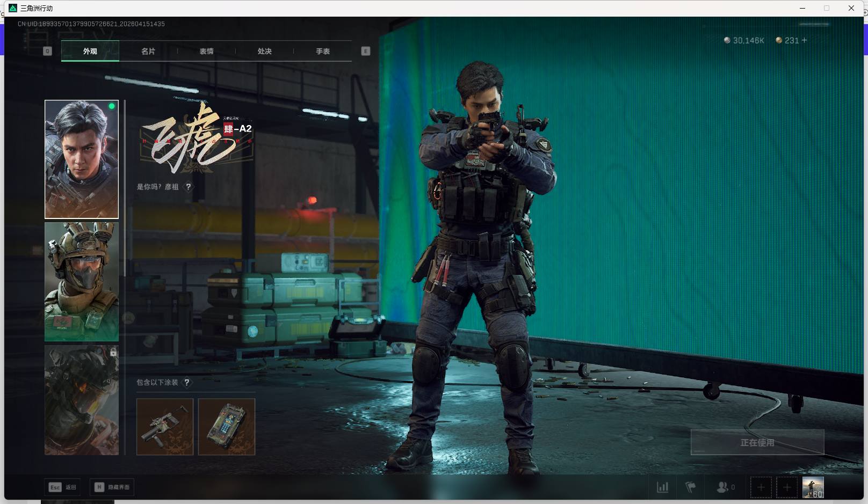Click the 是你吗？彦祖 skin name text

click(158, 187)
